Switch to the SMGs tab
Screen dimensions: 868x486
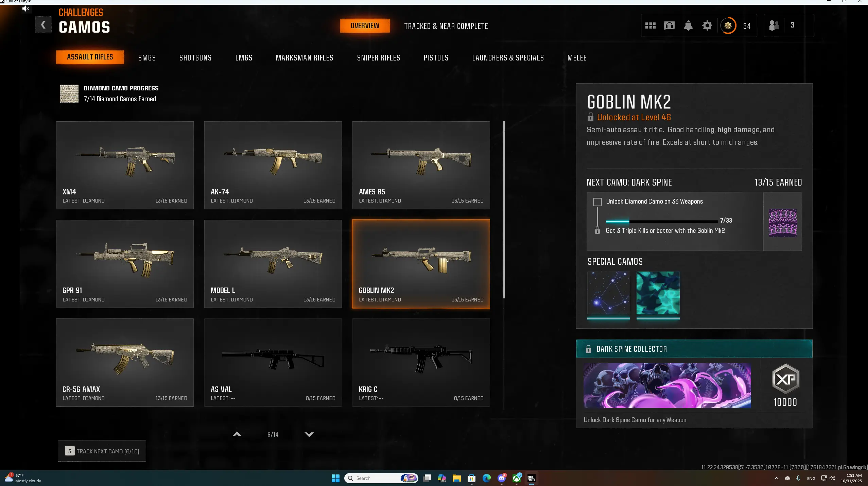coord(147,58)
